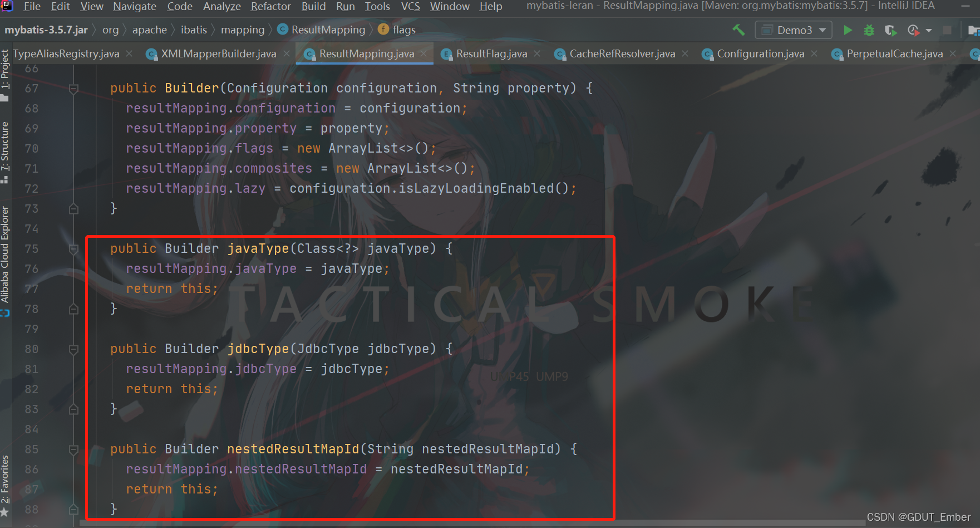The width and height of the screenshot is (980, 528).
Task: Open the Navigate menu
Action: [x=135, y=6]
